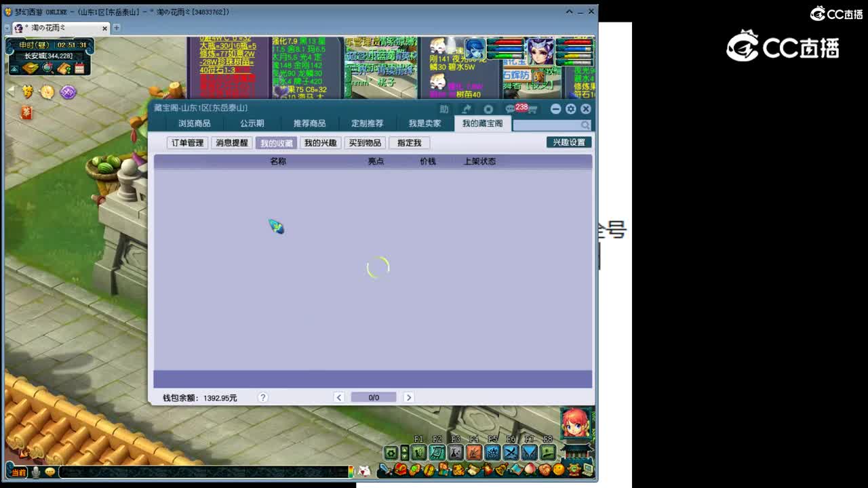
Task: Go to next page arrow
Action: (408, 398)
